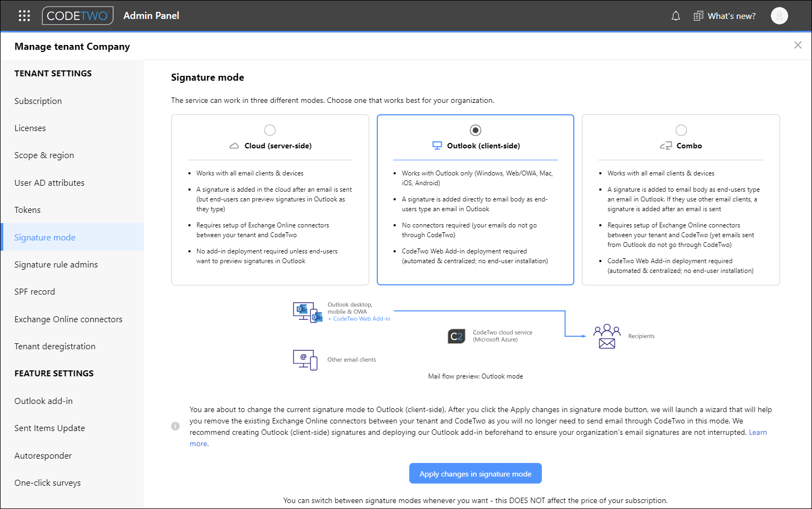Close the Manage tenant panel
Screen dimensions: 812x509
(x=797, y=45)
